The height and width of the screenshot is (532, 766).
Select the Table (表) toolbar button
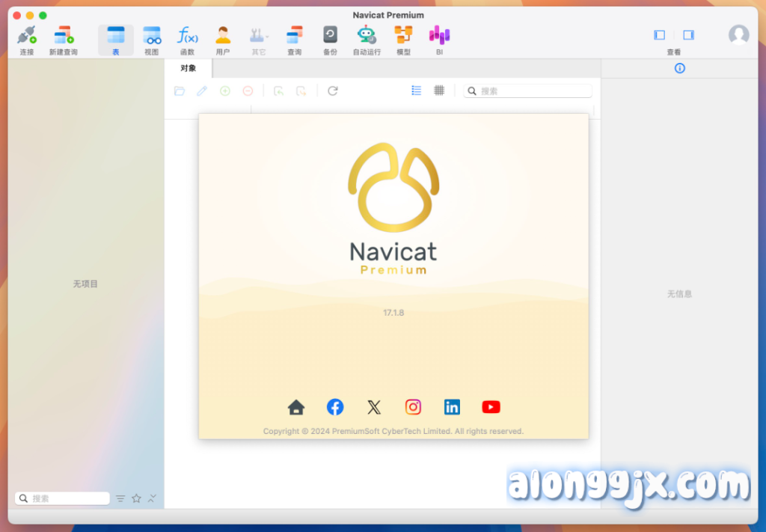coord(115,38)
